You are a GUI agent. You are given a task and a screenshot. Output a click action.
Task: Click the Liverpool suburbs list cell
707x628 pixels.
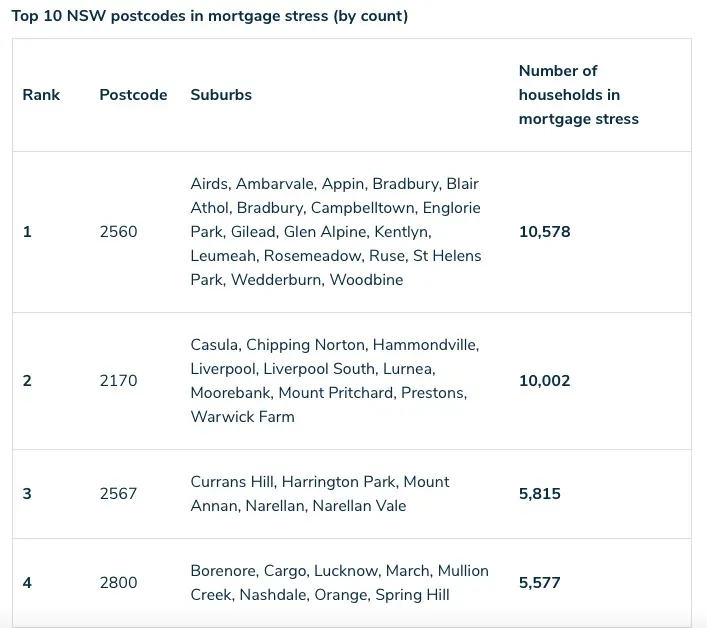point(335,380)
